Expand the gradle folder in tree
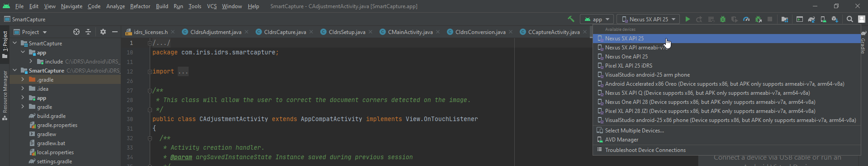Screen dimensions: 868x166 [23, 107]
